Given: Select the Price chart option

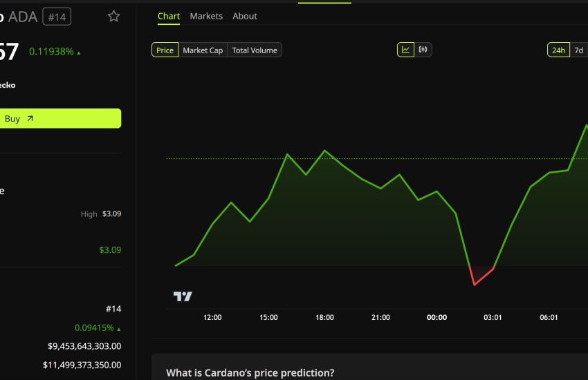Looking at the screenshot, I should (165, 50).
